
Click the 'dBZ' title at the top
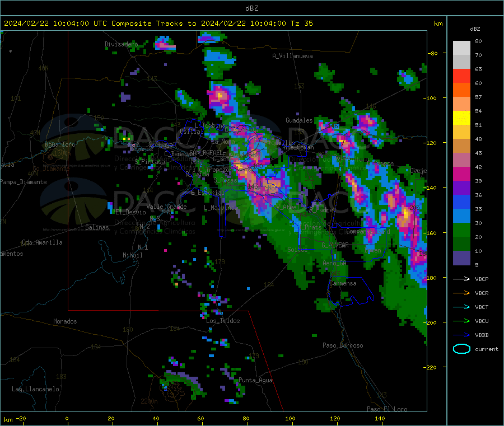(x=251, y=8)
